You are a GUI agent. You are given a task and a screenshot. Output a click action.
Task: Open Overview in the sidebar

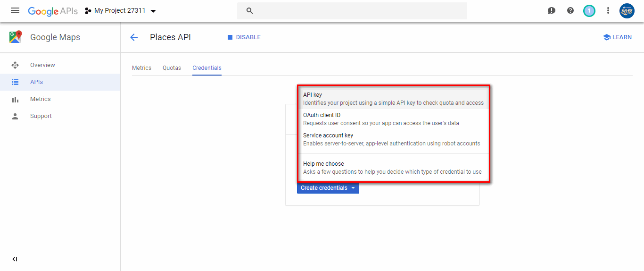(60, 65)
